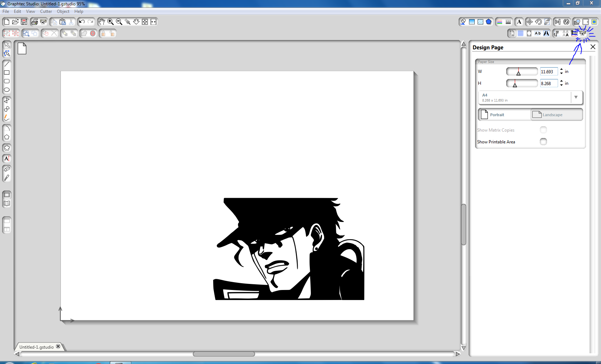Screen dimensions: 601x364
Task: Open the Registration Marks panel icon
Action: 529,33
